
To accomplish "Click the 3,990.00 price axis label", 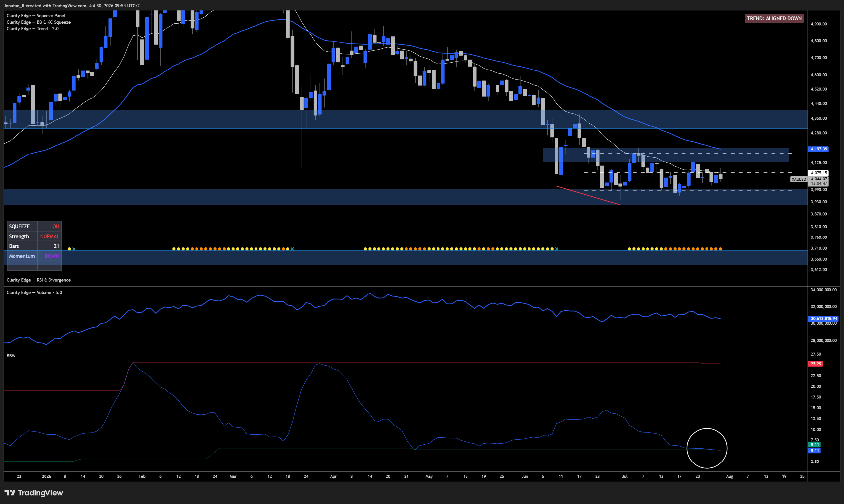I will [819, 189].
